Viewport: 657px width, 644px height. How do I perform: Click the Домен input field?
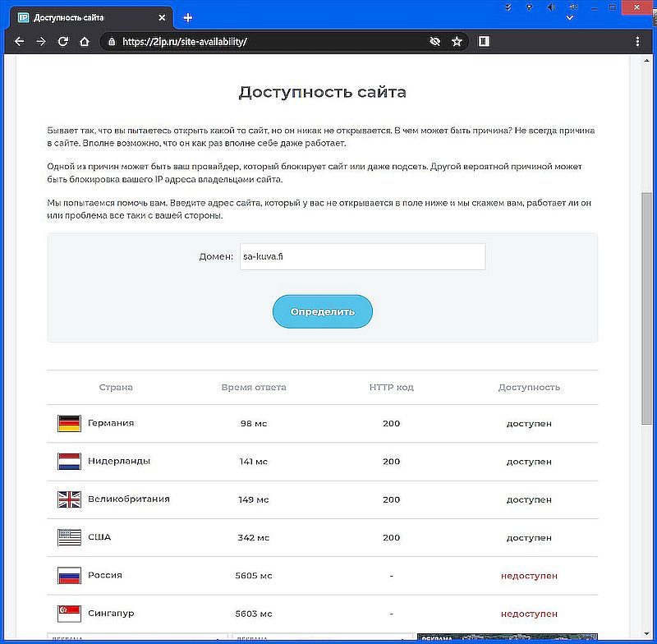(x=362, y=256)
